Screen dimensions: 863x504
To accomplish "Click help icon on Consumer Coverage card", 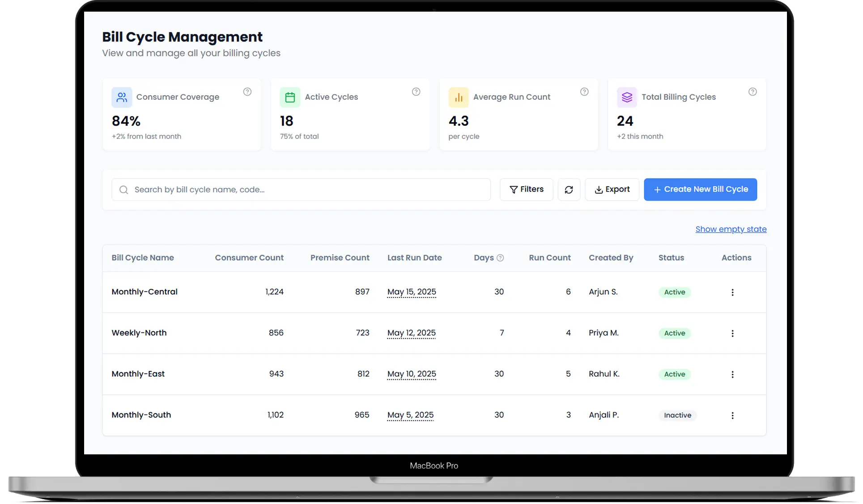I will [247, 92].
